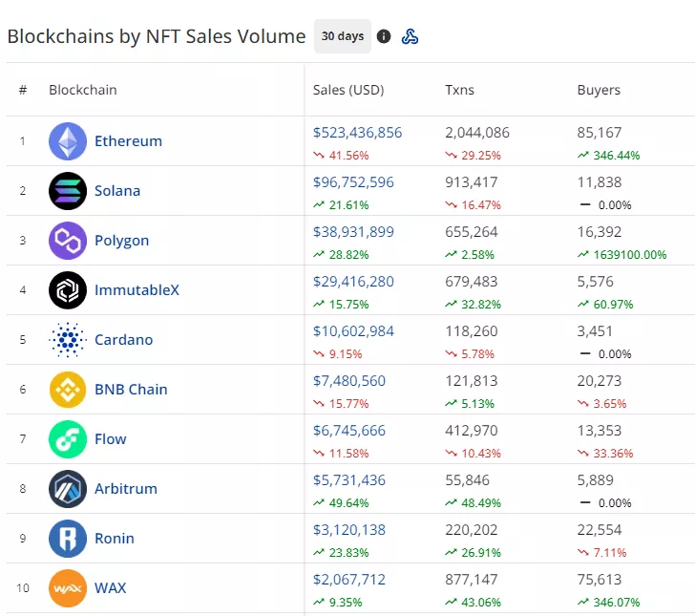Image resolution: width=695 pixels, height=616 pixels.
Task: Click BNB Chain sales $7,480,560
Action: (x=349, y=380)
